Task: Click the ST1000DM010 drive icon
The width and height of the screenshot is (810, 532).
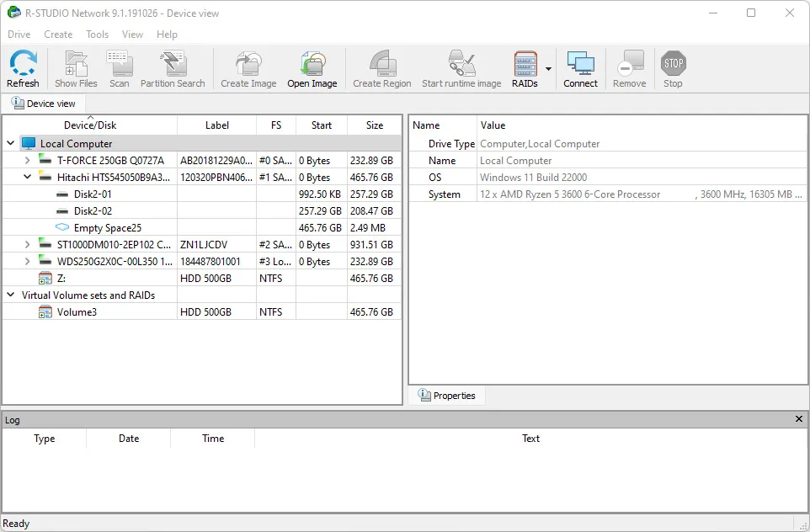Action: tap(45, 244)
